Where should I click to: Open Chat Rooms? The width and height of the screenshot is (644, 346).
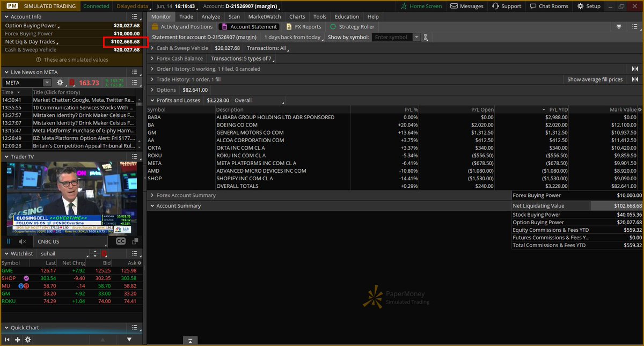(x=548, y=6)
